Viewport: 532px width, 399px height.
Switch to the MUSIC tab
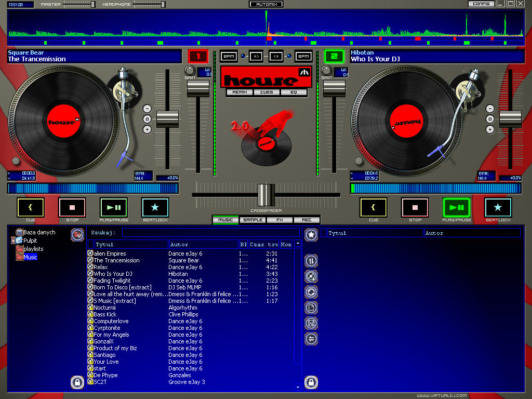click(x=225, y=220)
